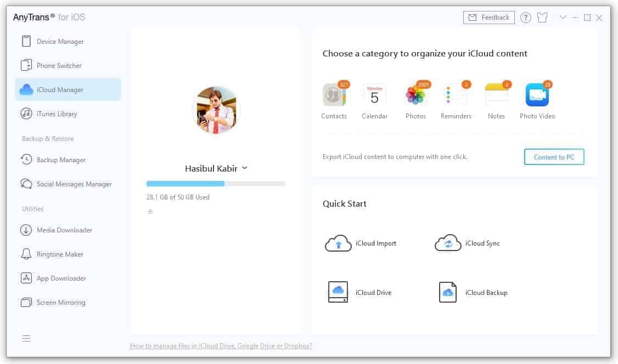Expand the Hasibul Kabir account dropdown

[x=245, y=168]
